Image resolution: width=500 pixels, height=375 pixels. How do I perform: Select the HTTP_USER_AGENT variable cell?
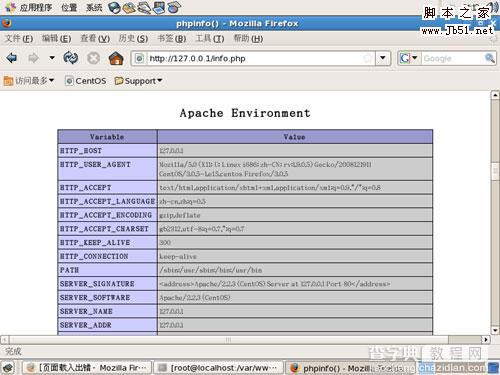click(x=107, y=169)
